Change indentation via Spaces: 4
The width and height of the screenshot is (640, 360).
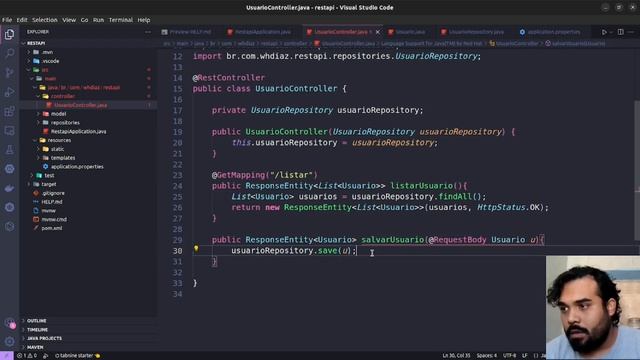[x=487, y=356]
